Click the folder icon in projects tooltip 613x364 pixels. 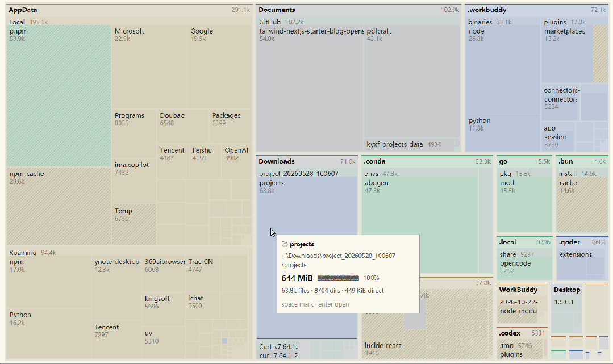(285, 244)
